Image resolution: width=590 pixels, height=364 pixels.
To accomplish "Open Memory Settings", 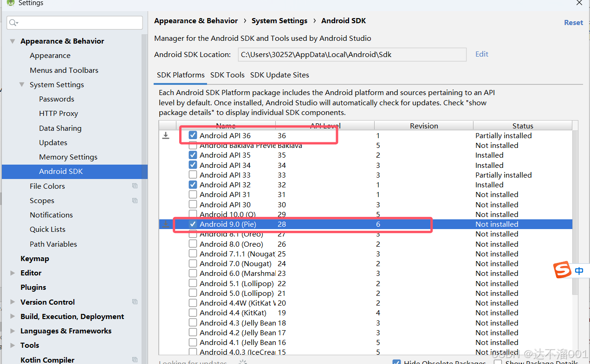I will 68,157.
